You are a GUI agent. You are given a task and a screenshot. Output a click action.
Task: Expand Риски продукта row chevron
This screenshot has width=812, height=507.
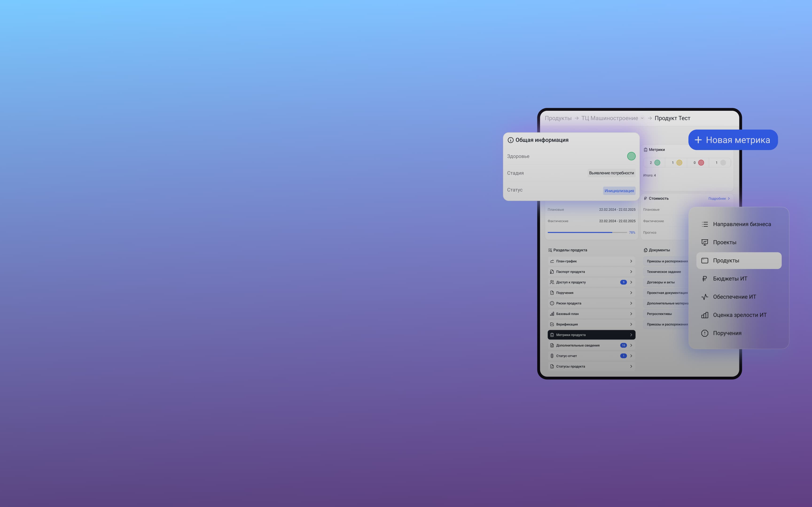(x=631, y=303)
